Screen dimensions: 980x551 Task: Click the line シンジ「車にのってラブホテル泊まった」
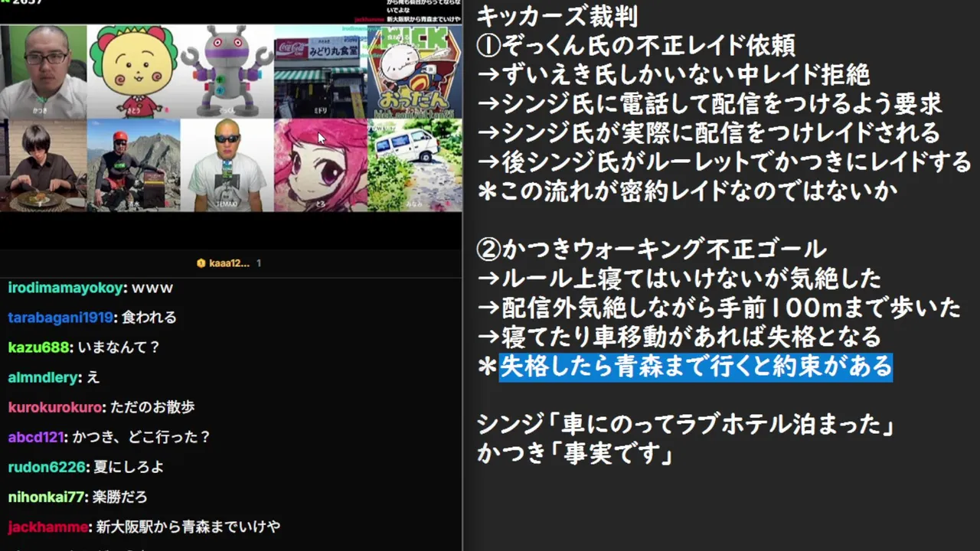pos(686,424)
